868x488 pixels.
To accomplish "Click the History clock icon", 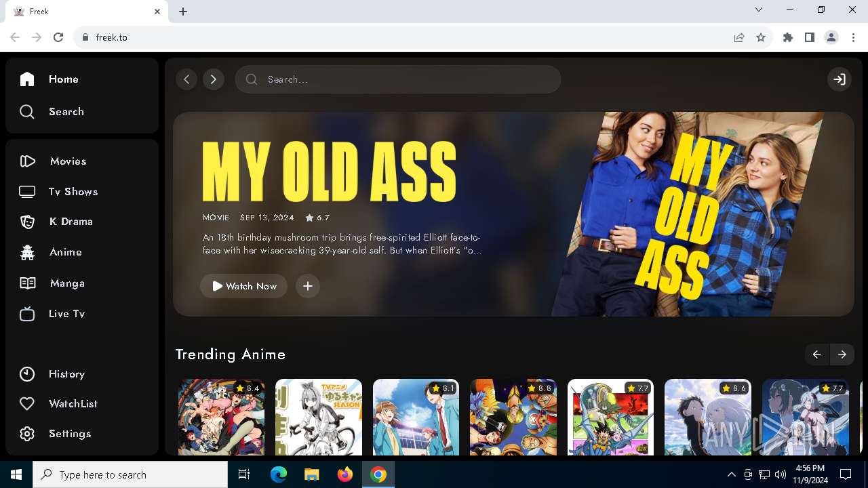I will [27, 374].
